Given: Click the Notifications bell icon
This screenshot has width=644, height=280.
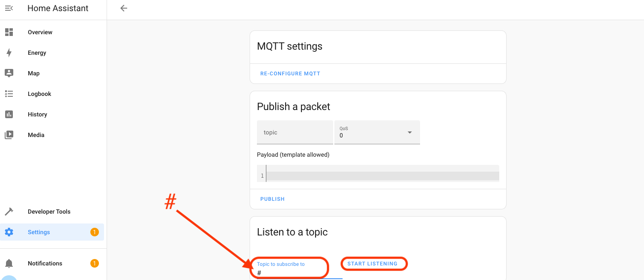Looking at the screenshot, I should [x=9, y=263].
